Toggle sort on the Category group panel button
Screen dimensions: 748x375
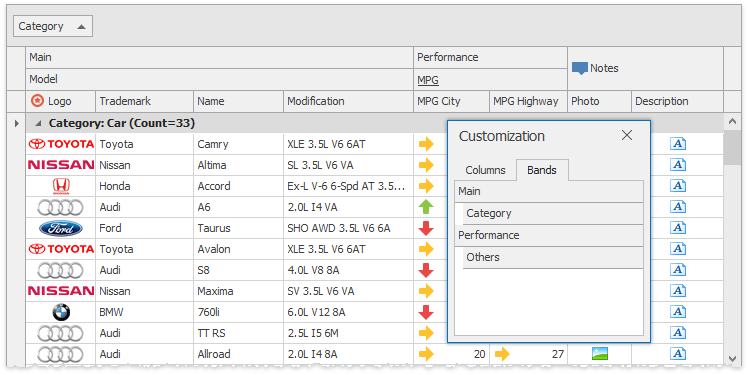coord(53,26)
